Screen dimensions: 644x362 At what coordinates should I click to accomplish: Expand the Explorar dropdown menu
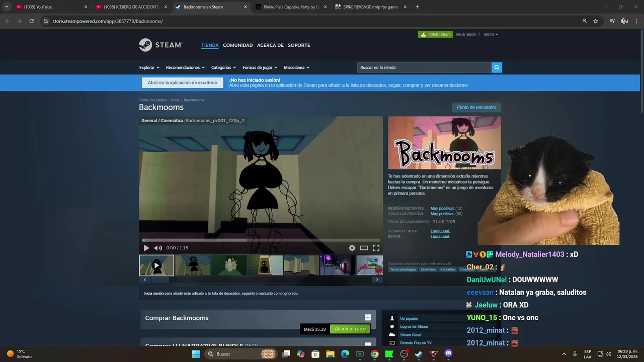click(x=149, y=67)
